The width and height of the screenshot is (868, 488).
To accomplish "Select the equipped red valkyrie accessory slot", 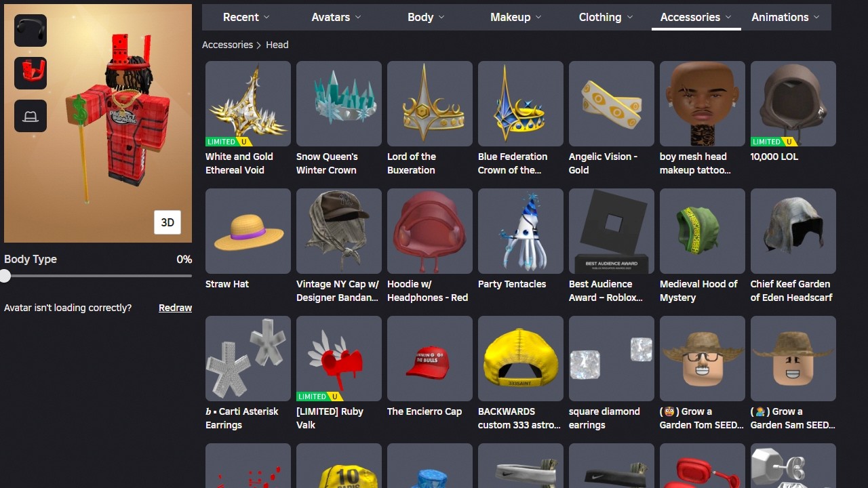I will tap(31, 73).
